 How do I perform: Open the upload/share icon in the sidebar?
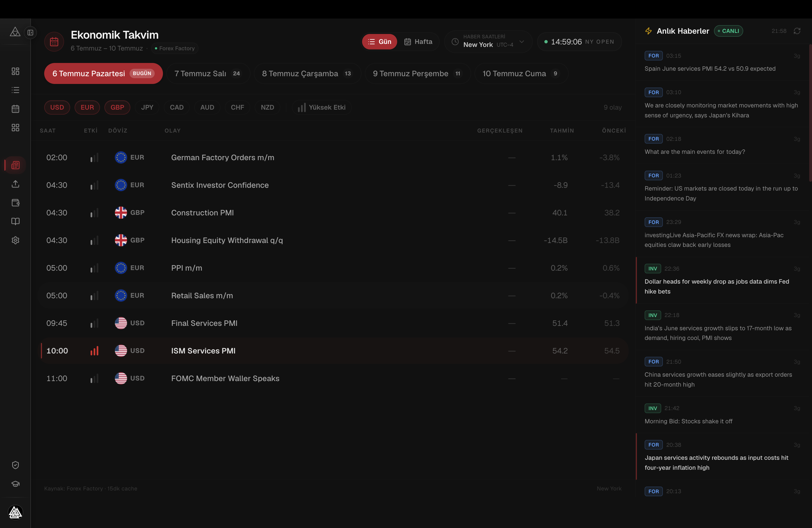(15, 184)
